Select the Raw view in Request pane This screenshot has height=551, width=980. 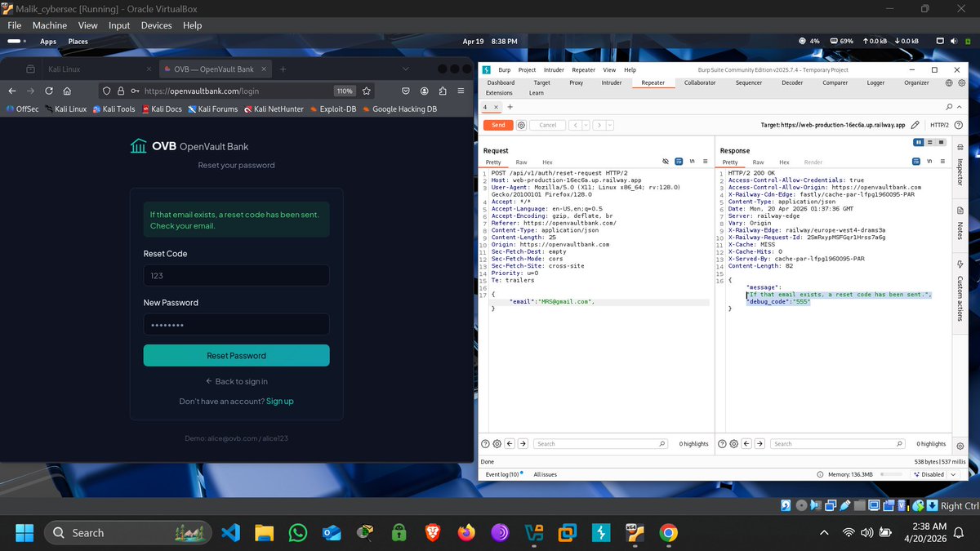click(x=521, y=162)
